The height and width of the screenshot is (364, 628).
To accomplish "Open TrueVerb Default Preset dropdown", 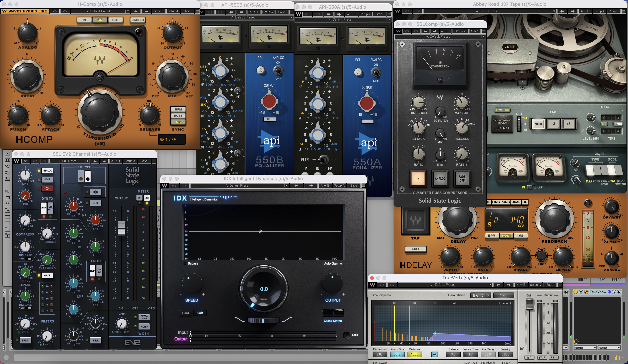I will [x=445, y=285].
